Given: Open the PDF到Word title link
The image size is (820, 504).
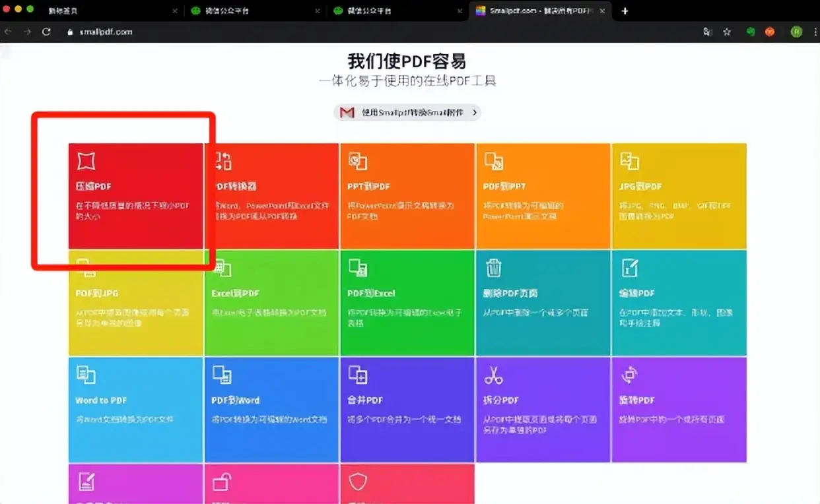Looking at the screenshot, I should 236,400.
